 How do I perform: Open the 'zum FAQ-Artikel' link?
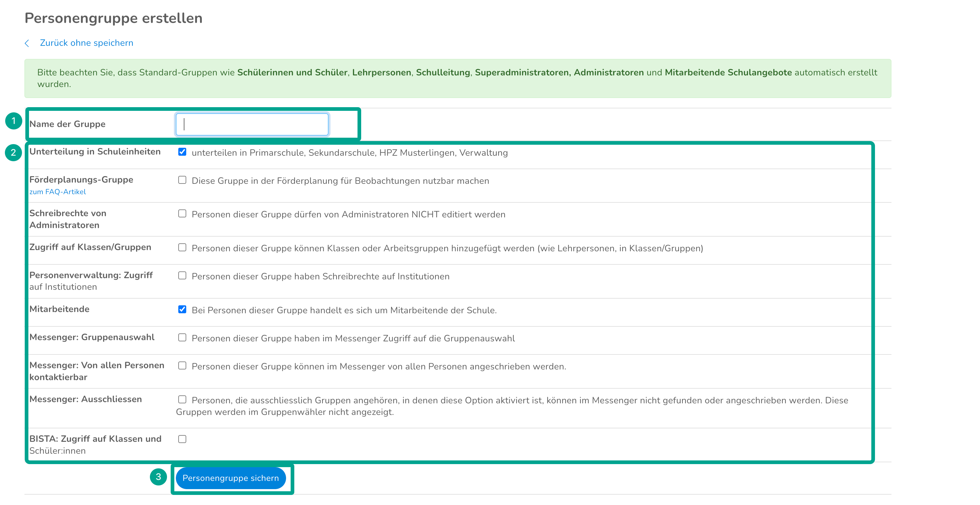coord(57,192)
